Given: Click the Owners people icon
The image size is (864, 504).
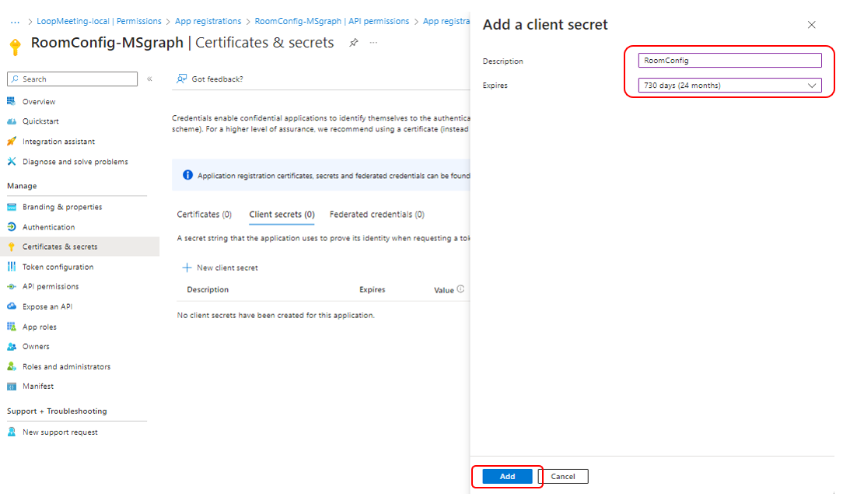Looking at the screenshot, I should pos(11,346).
